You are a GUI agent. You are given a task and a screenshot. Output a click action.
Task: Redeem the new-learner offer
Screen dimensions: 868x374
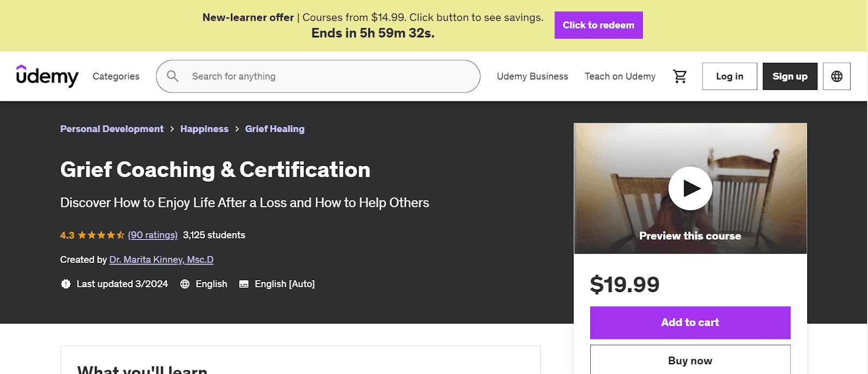point(598,25)
